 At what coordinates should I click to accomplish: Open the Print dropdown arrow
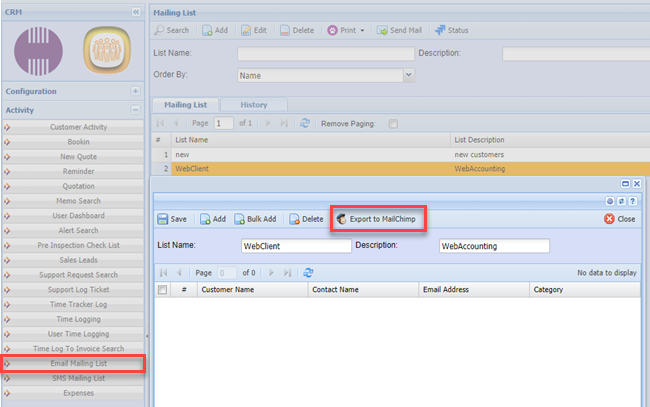pos(361,31)
